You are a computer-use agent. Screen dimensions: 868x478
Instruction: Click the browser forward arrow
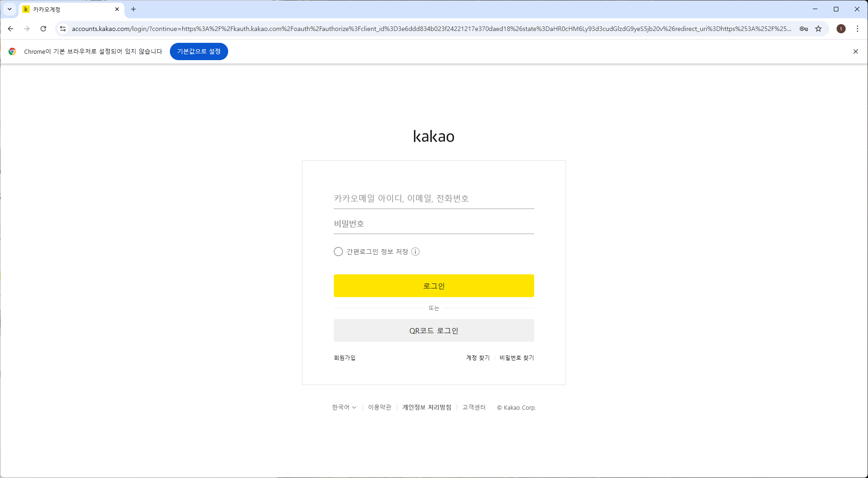tap(27, 29)
